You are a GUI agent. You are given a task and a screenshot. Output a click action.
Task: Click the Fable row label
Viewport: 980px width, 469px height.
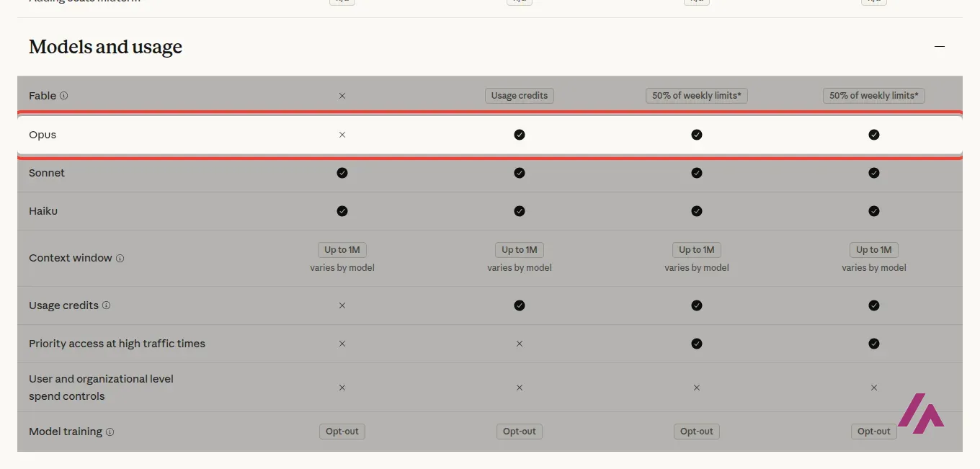coord(43,95)
